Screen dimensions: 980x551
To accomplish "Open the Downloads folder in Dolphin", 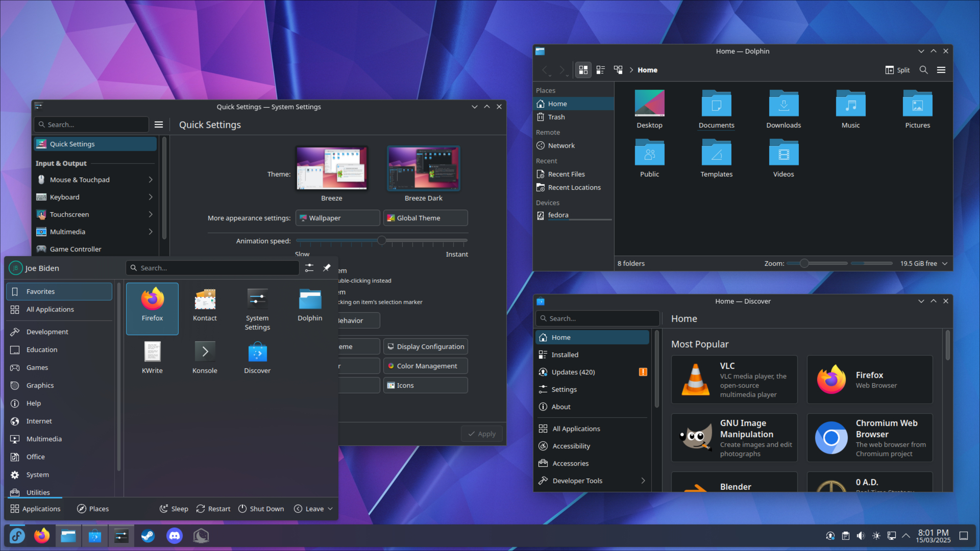I will 783,110.
